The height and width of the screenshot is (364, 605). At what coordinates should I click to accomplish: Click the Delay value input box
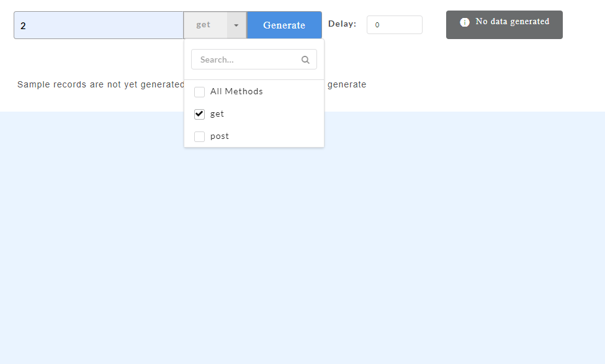point(394,25)
